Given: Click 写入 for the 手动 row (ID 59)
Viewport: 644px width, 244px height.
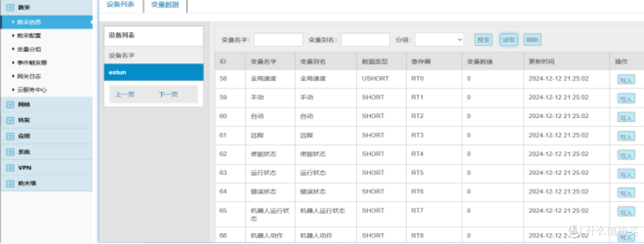Looking at the screenshot, I should [x=626, y=98].
